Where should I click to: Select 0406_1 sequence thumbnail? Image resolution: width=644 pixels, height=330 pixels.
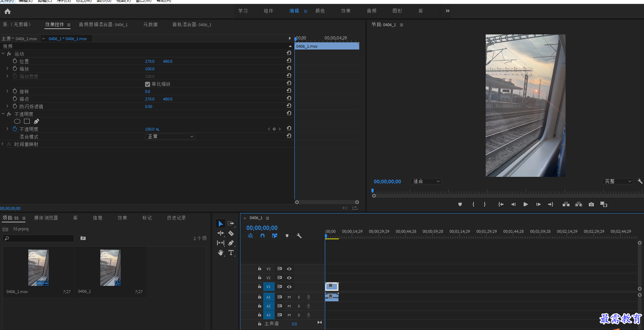point(110,268)
